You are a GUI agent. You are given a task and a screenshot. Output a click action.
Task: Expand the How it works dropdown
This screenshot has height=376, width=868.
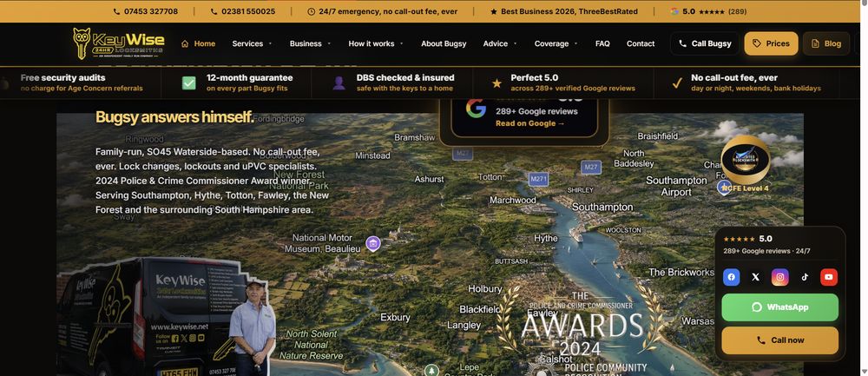pyautogui.click(x=375, y=43)
